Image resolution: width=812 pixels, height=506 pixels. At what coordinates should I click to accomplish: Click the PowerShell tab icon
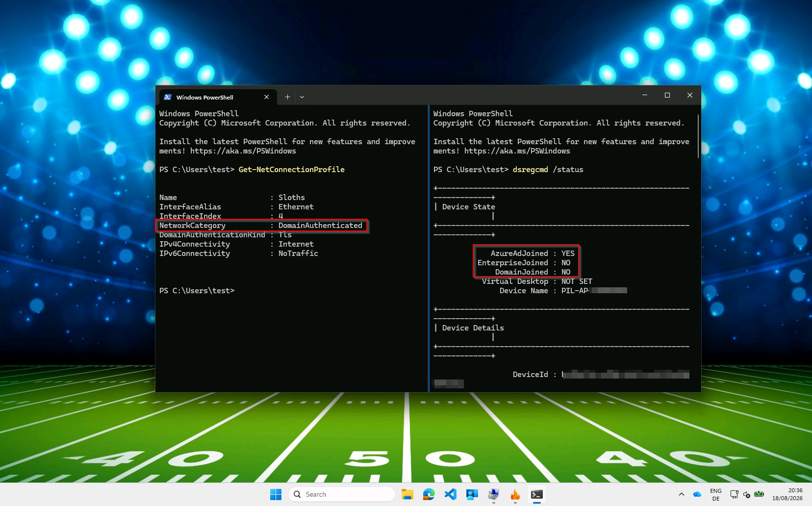click(x=168, y=97)
